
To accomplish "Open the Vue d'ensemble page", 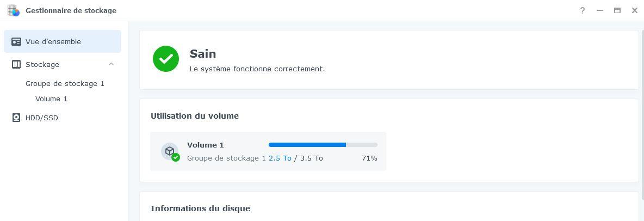I will click(x=53, y=42).
